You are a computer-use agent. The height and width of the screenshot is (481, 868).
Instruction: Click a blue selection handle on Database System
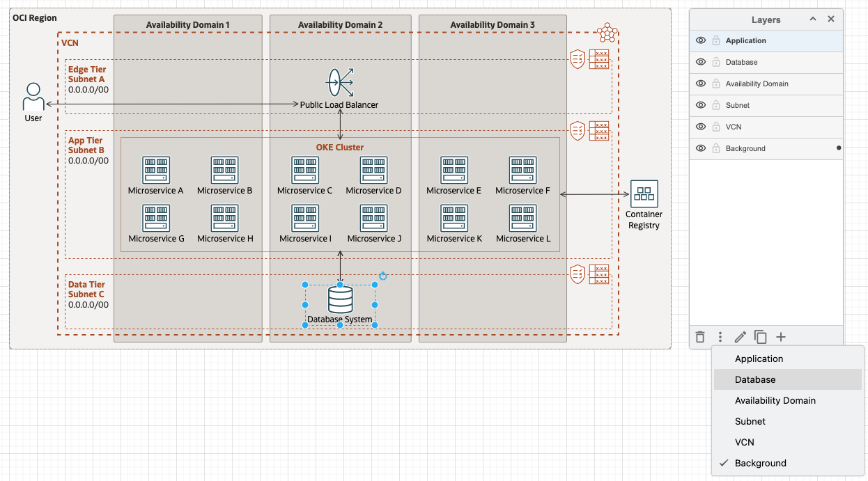(x=304, y=285)
